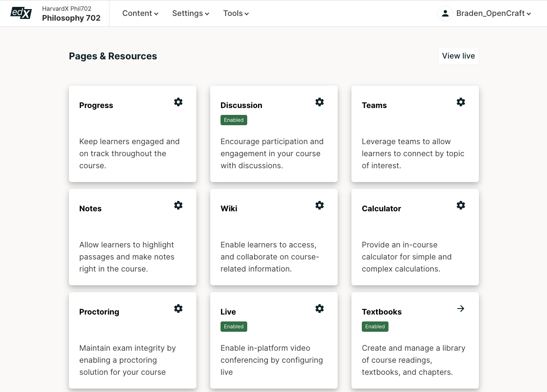Open the Progress page settings gear

178,102
